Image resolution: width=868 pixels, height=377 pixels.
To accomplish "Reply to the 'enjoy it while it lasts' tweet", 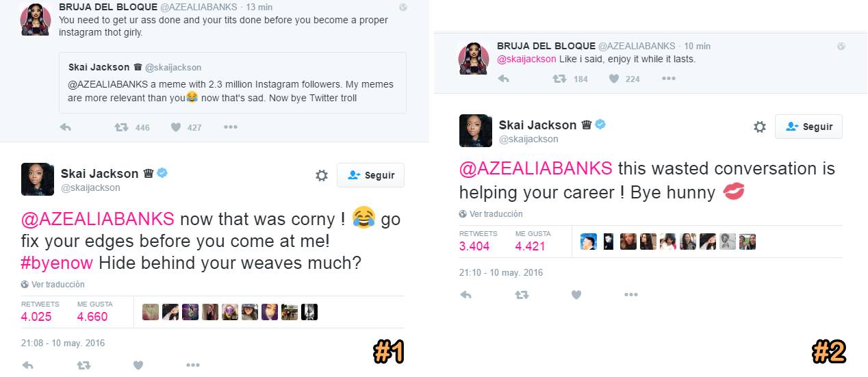I will 504,79.
